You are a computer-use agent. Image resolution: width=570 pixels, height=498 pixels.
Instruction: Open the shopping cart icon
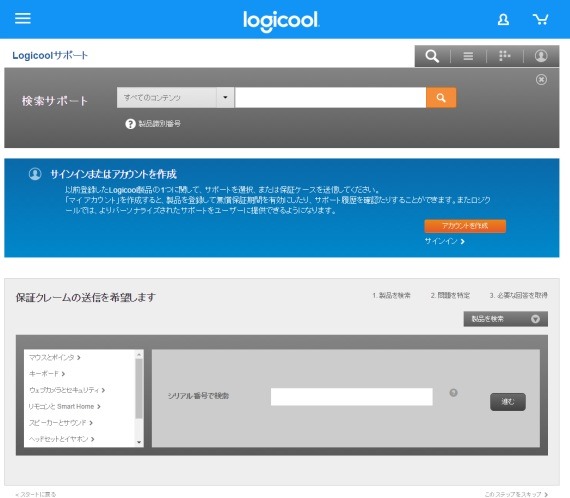click(x=540, y=19)
